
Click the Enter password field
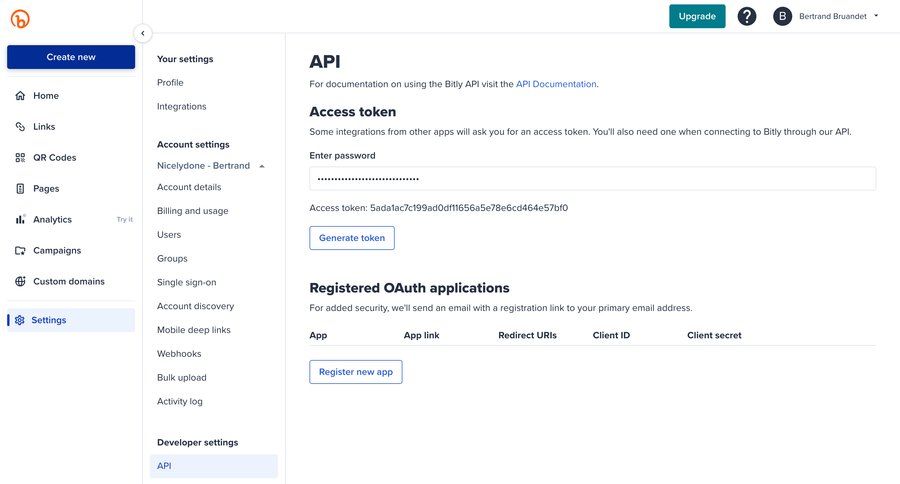tap(592, 179)
